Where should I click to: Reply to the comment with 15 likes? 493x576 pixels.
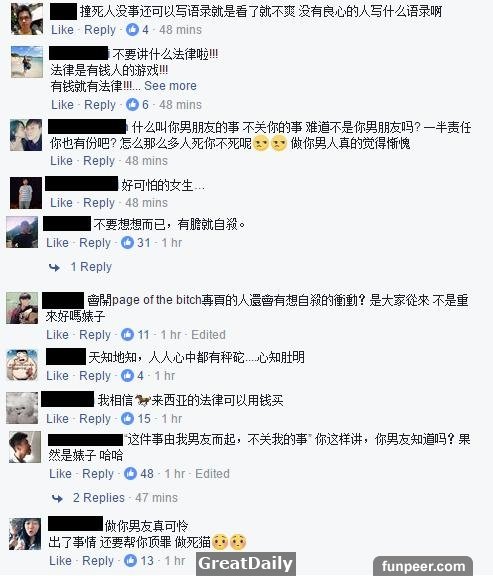[x=95, y=419]
